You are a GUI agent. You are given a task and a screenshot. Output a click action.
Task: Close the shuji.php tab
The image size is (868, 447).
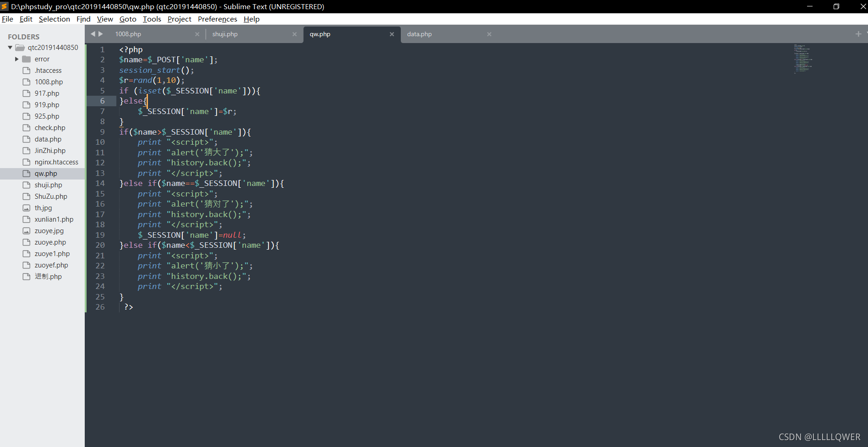(x=295, y=34)
